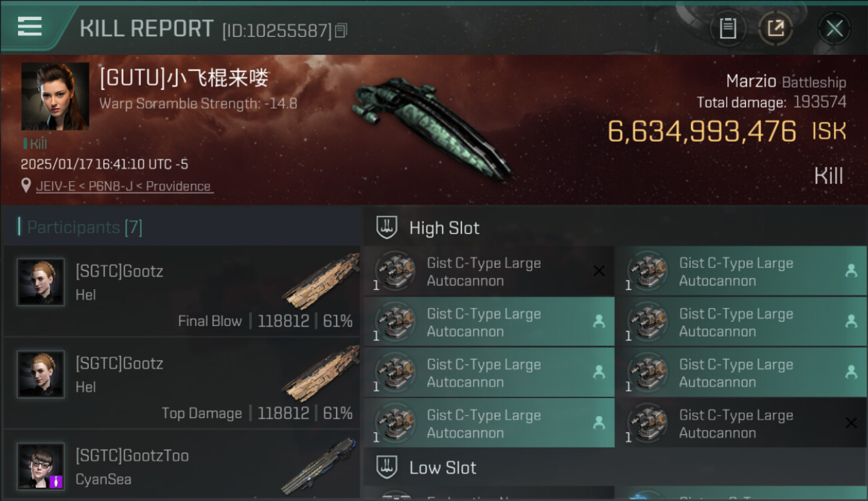
Task: Open the clipboard notes icon
Action: (x=728, y=29)
